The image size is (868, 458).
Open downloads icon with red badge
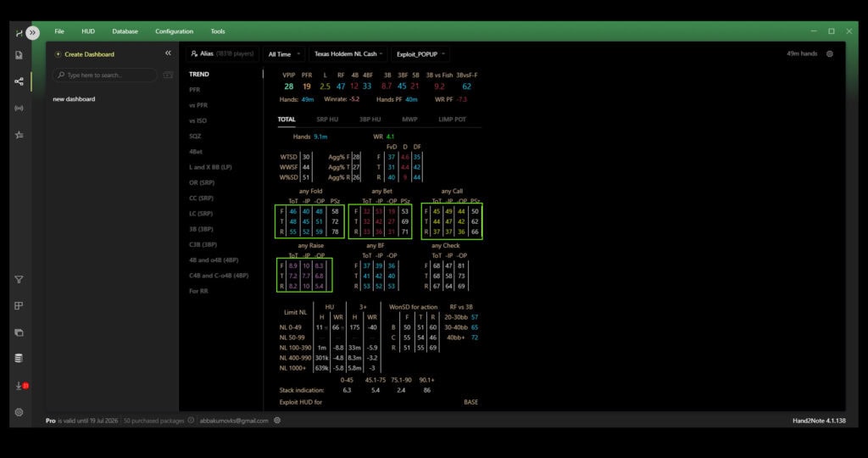19,385
